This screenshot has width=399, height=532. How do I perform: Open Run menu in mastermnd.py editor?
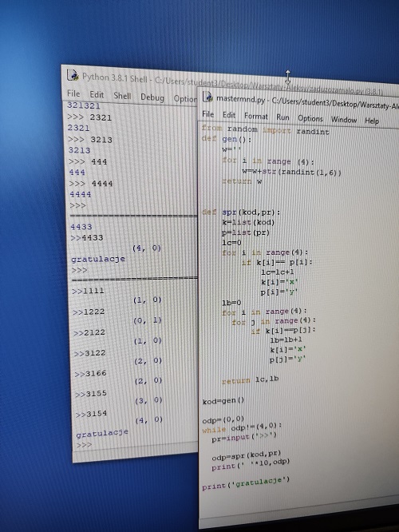tap(282, 117)
